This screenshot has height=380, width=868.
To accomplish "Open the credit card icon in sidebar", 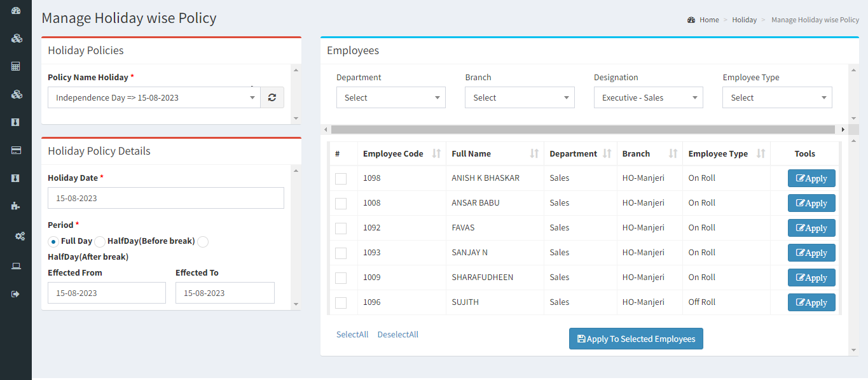I will (x=16, y=150).
